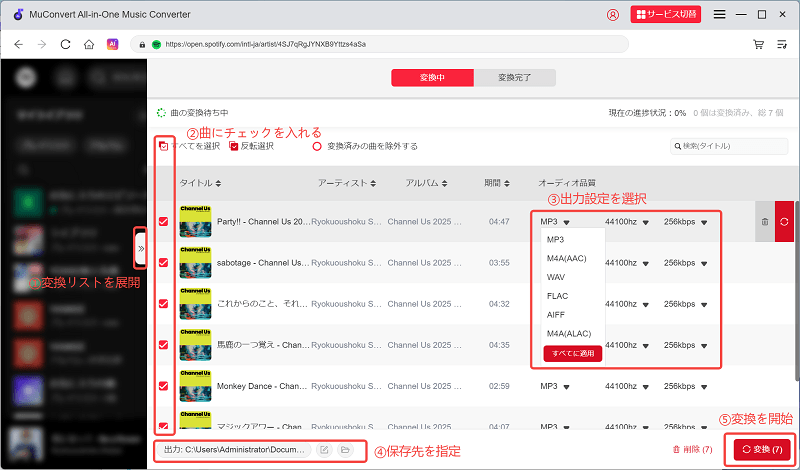Viewport: 800px width, 470px height.
Task: Click the 曲の変換待ち中 status text
Action: [x=199, y=113]
